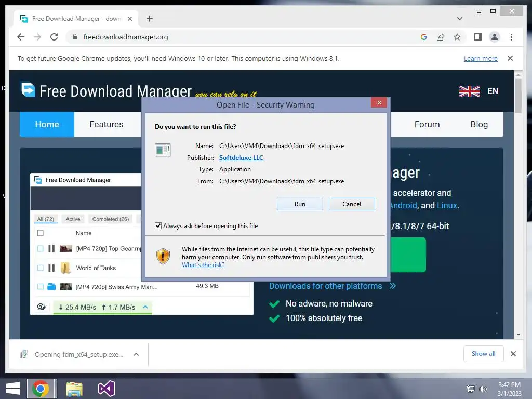Viewport: 532px width, 399px height.
Task: Click Run in the security warning
Action: click(300, 204)
